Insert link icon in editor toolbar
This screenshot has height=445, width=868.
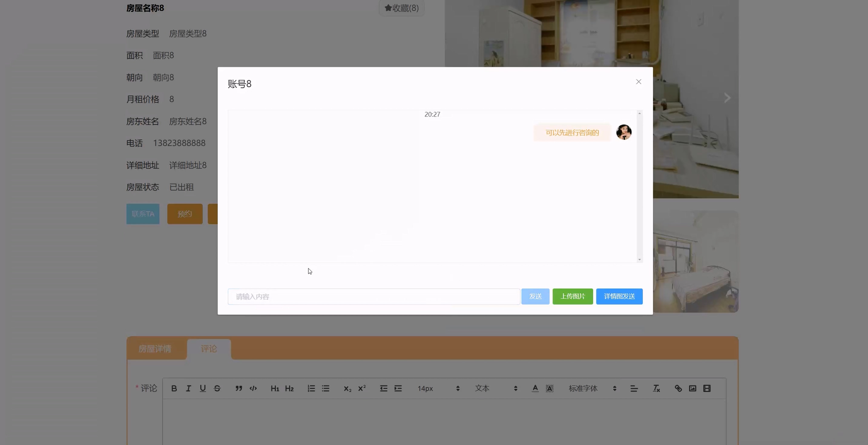tap(678, 388)
